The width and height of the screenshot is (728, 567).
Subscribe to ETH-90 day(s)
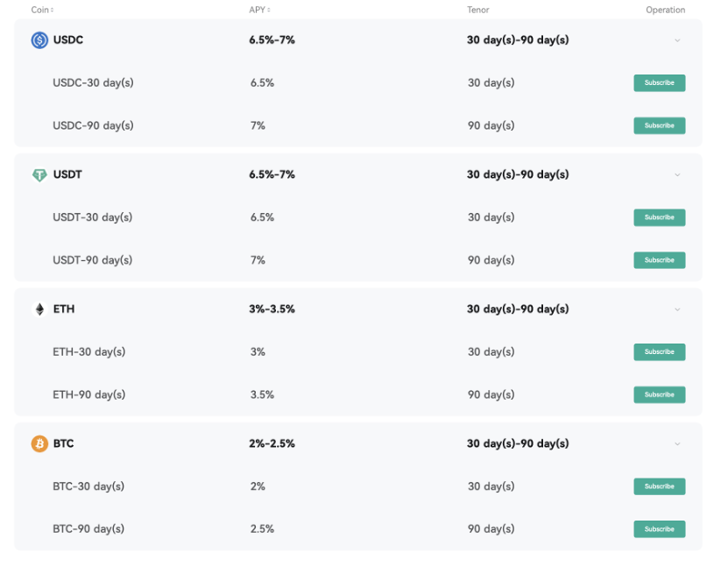click(x=659, y=394)
